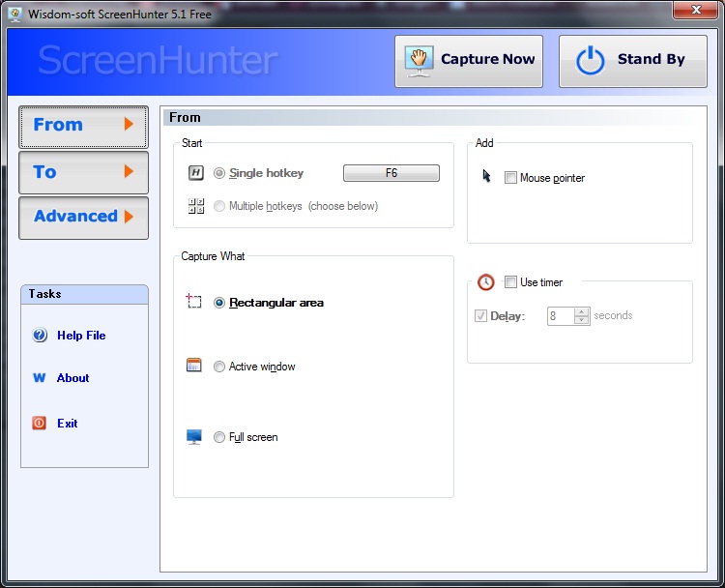Open the Advanced tab
The width and height of the screenshot is (725, 588).
pos(84,218)
